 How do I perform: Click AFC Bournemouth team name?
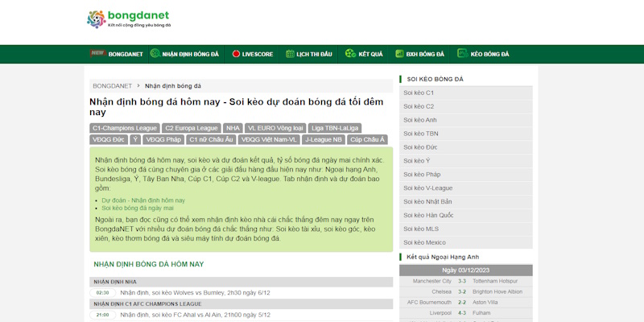pyautogui.click(x=429, y=303)
